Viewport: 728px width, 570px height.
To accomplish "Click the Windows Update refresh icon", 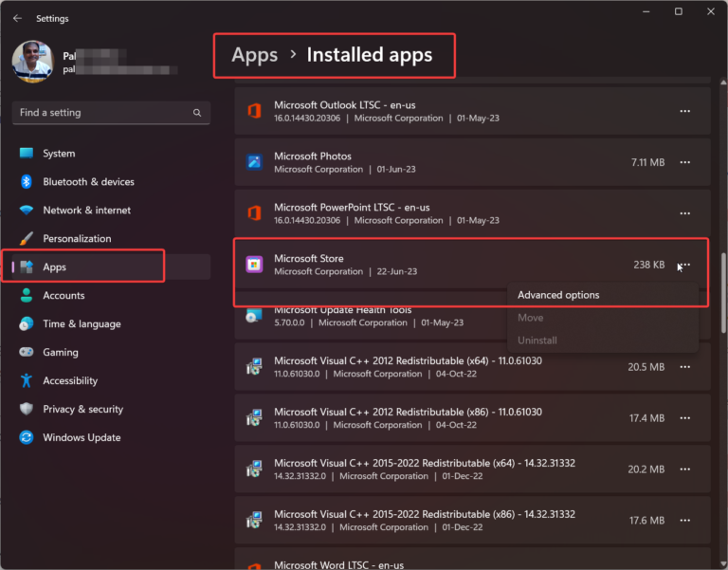I will point(27,437).
